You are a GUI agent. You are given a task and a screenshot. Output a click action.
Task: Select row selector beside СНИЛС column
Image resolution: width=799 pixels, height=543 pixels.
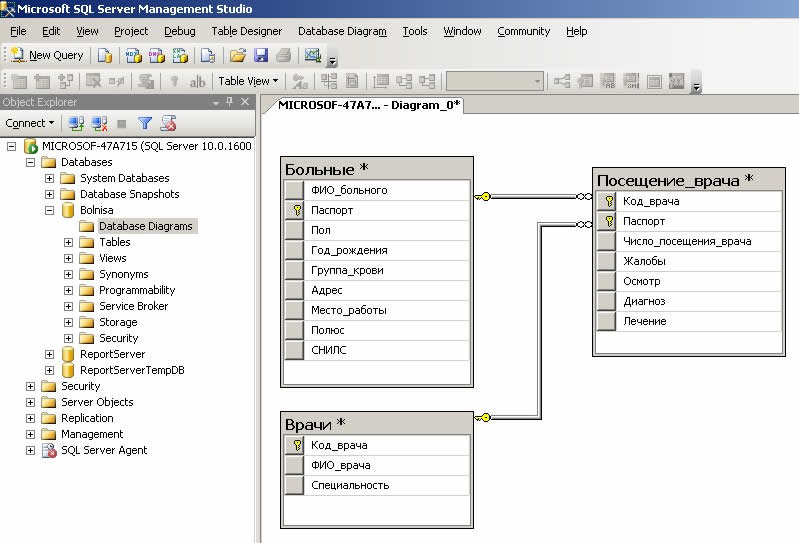[x=294, y=350]
